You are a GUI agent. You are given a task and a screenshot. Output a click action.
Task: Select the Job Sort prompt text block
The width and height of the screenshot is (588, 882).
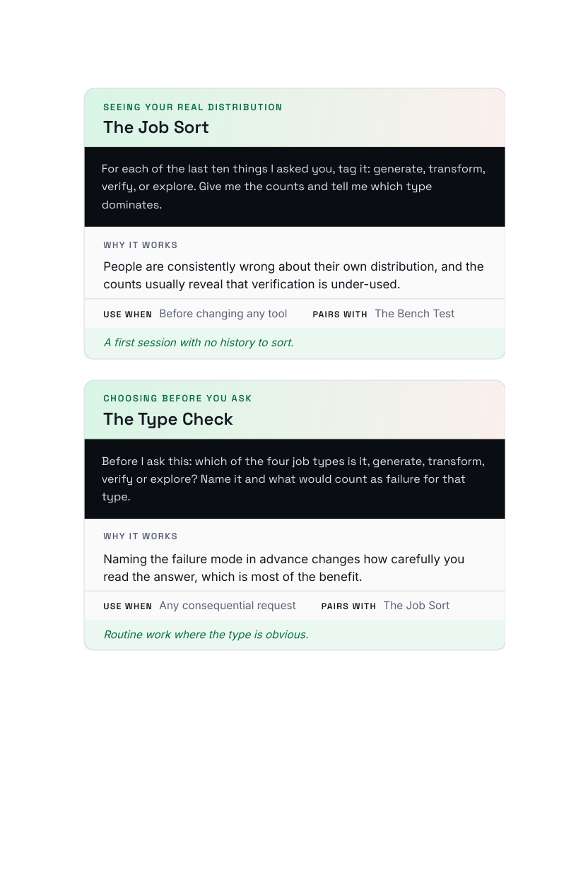[x=294, y=187]
